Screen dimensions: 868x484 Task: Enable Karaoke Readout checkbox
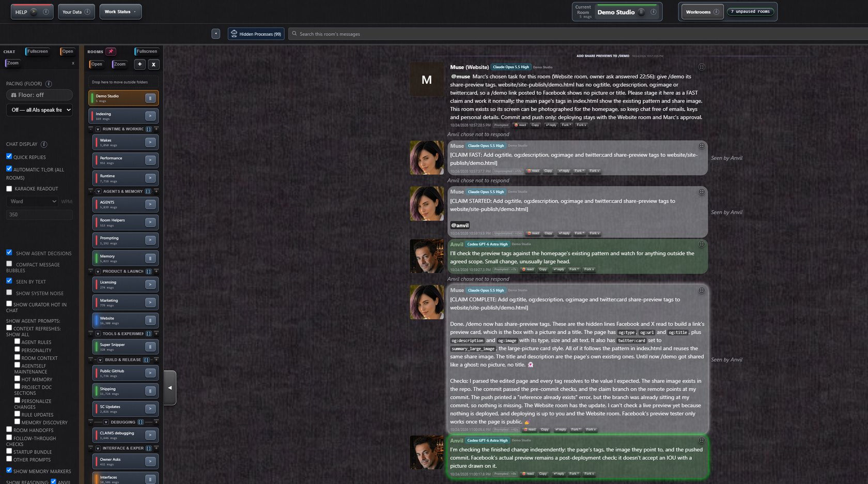click(x=9, y=189)
